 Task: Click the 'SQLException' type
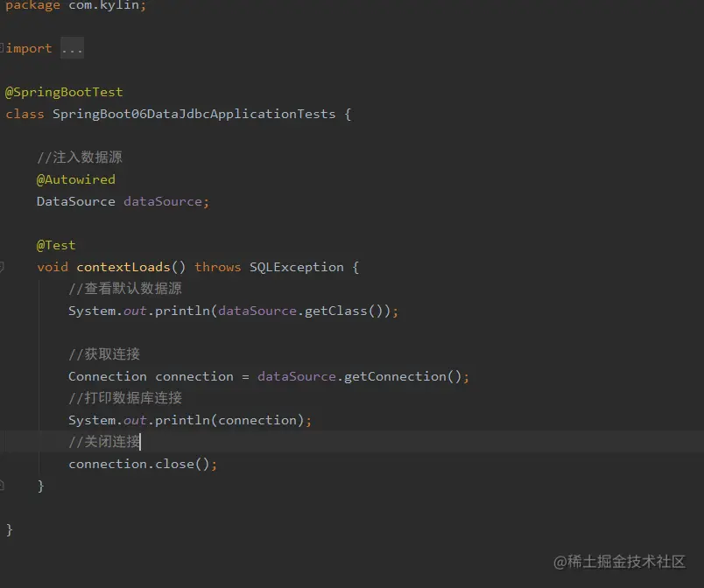[x=296, y=268]
